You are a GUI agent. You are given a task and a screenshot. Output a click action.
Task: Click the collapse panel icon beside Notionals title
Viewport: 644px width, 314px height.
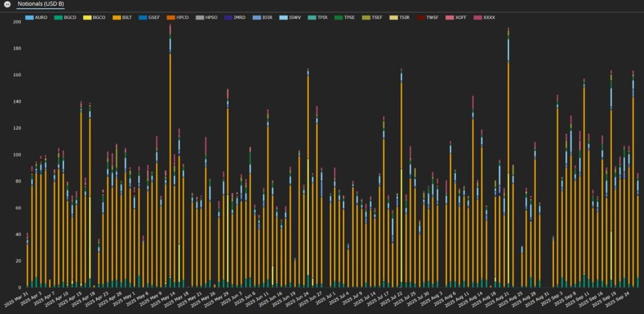(7, 4)
